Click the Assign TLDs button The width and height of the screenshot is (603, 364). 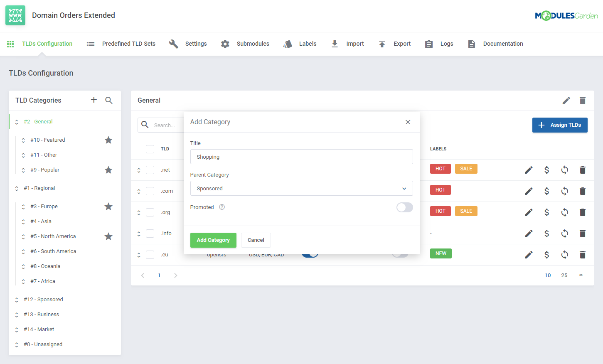tap(559, 125)
